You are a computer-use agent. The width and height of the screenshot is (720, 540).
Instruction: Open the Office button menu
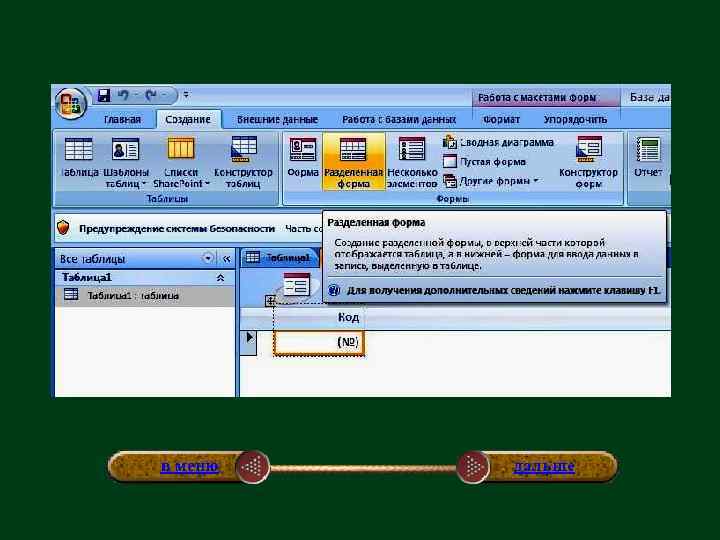[x=70, y=103]
